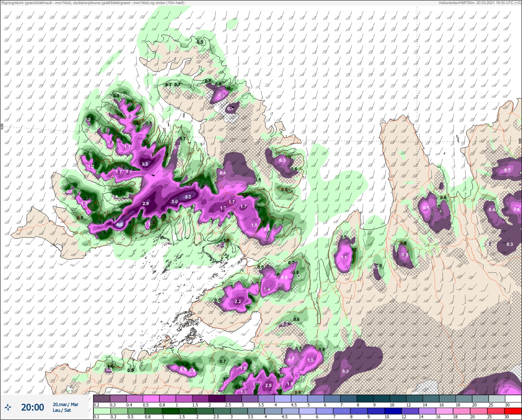Click the date text '20.mar./ Mar'
The width and height of the screenshot is (522, 420).
pos(66,404)
